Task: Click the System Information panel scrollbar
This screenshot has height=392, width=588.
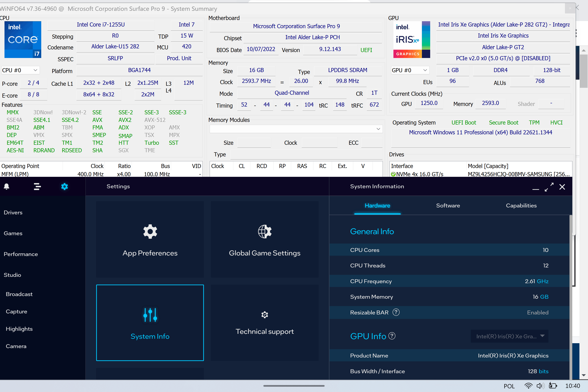Action: coord(571,297)
